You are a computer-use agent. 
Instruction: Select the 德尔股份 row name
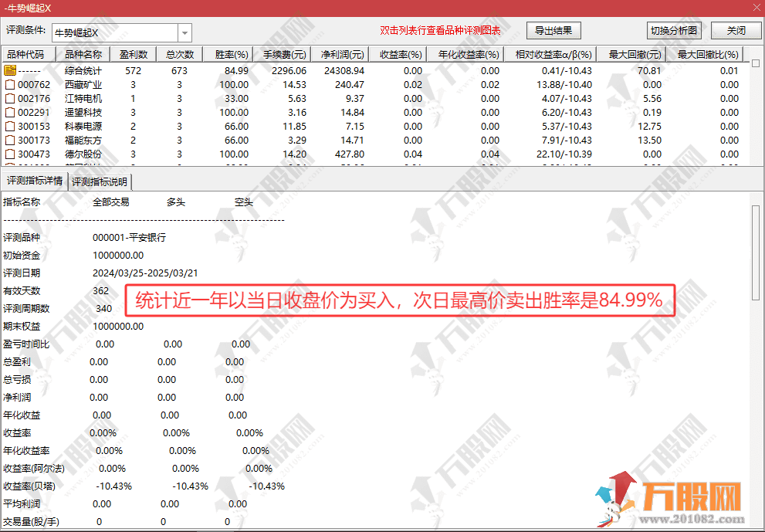(x=83, y=154)
